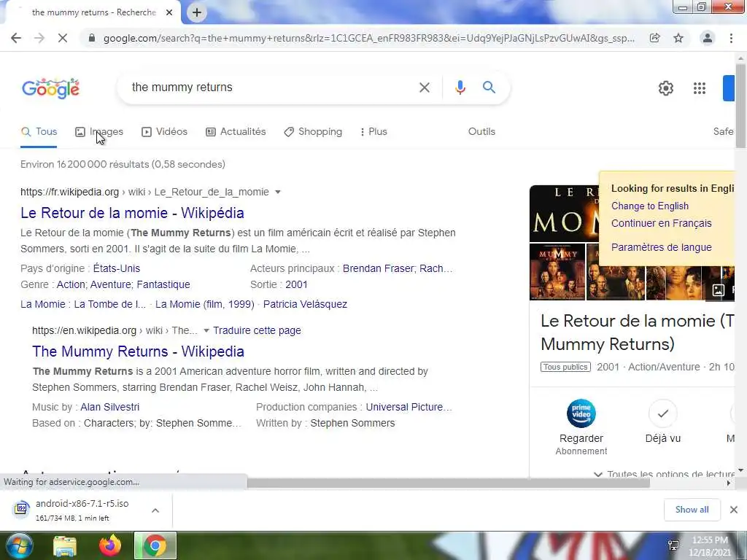The image size is (747, 560).
Task: Open the Windows Start button
Action: (x=19, y=545)
